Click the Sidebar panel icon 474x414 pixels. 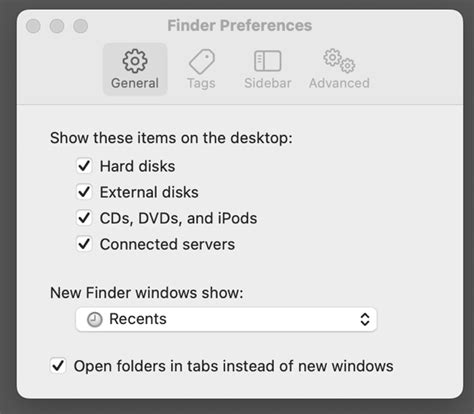268,61
